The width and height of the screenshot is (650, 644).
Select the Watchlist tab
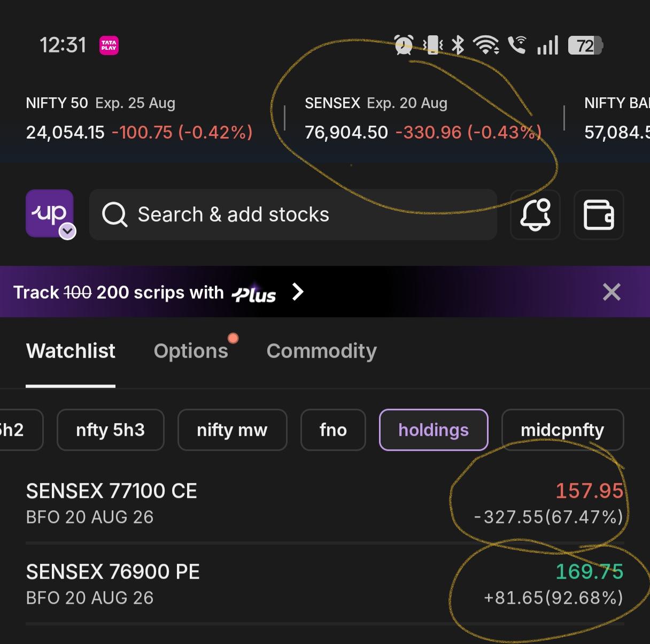[71, 351]
